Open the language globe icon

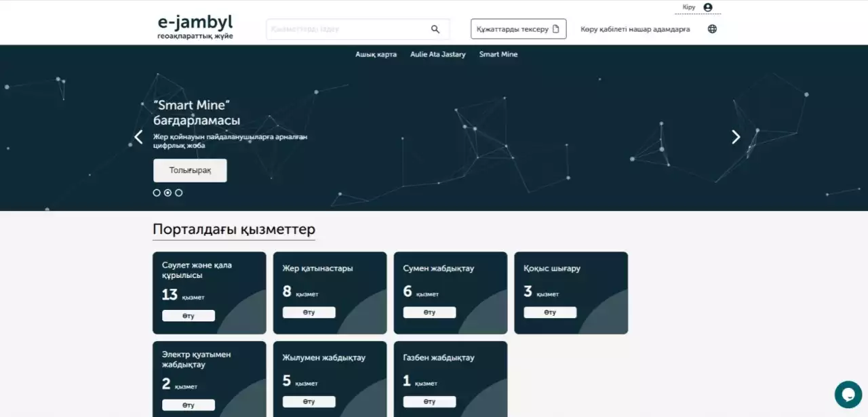point(712,29)
